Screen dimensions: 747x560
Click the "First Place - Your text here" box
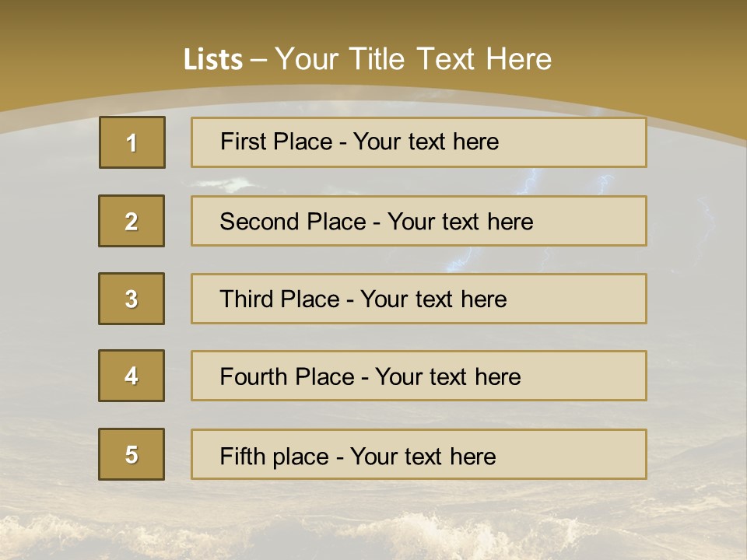pos(419,142)
